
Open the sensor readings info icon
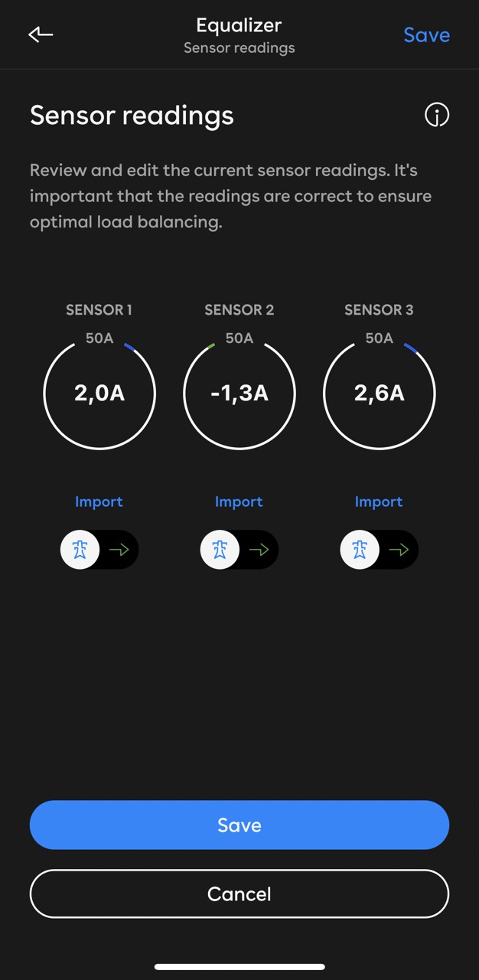coord(437,116)
